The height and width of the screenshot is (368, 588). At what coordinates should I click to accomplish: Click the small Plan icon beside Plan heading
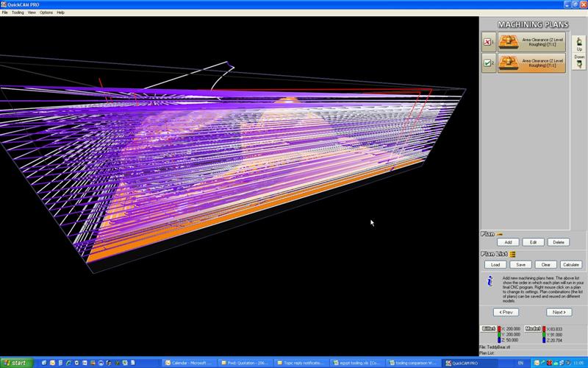(x=500, y=234)
